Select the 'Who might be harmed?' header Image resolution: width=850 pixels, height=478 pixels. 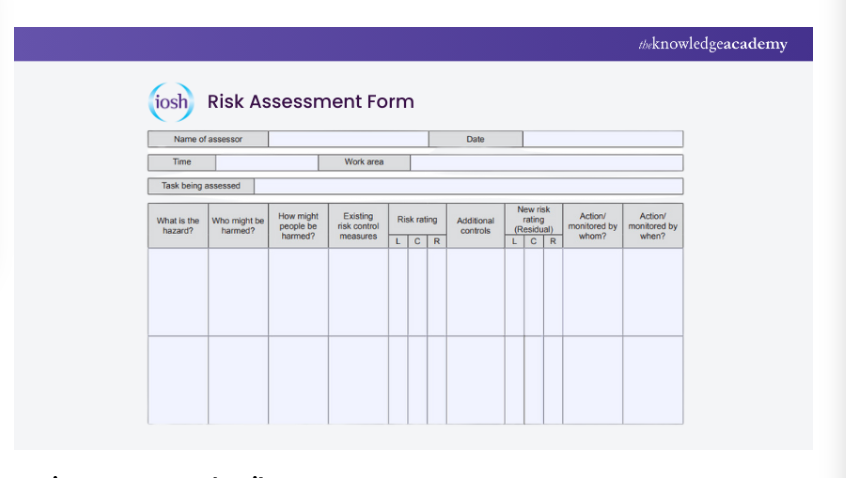238,226
